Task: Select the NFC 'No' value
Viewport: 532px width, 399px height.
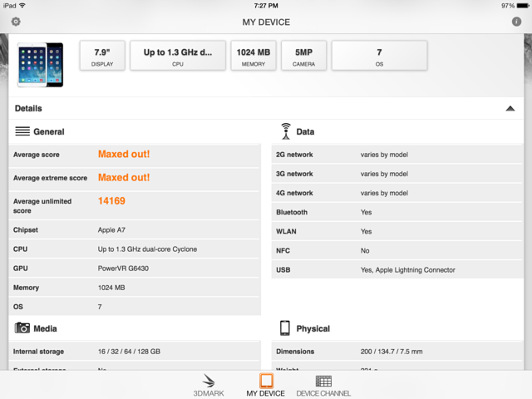Action: [x=365, y=251]
